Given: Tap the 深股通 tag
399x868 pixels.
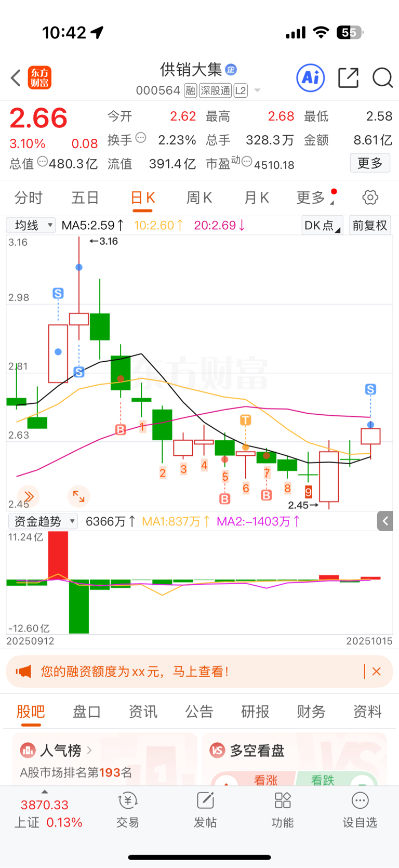Looking at the screenshot, I should pyautogui.click(x=215, y=91).
